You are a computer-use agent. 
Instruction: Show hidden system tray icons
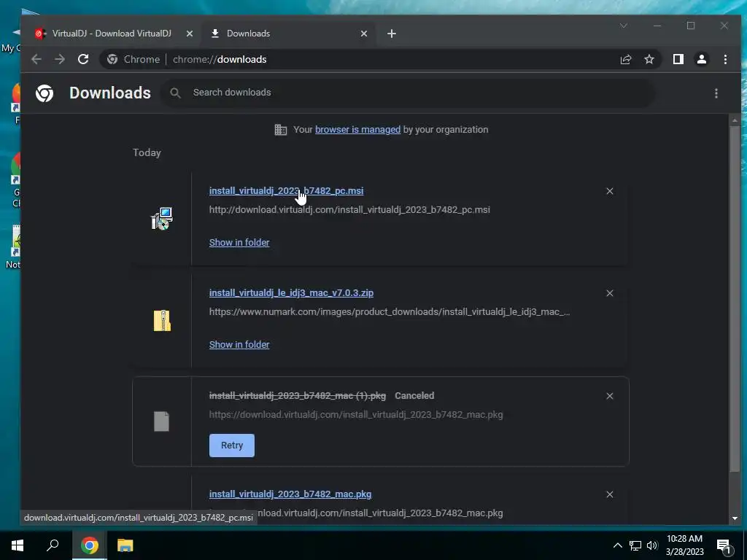[x=617, y=545]
